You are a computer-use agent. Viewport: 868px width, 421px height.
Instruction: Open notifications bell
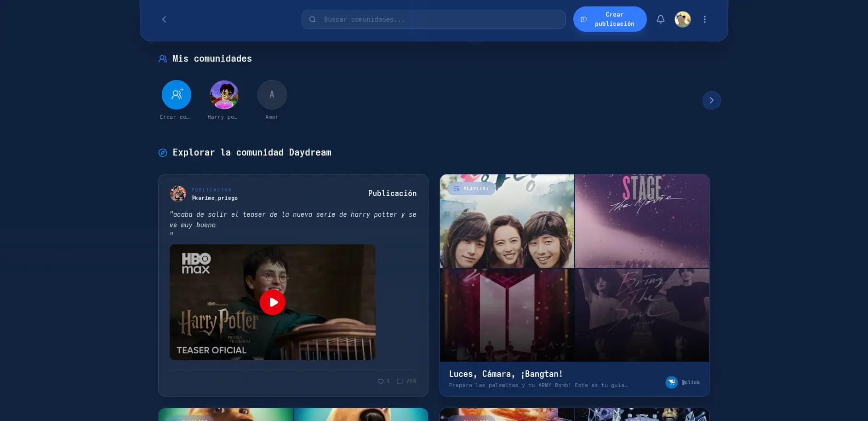tap(661, 19)
